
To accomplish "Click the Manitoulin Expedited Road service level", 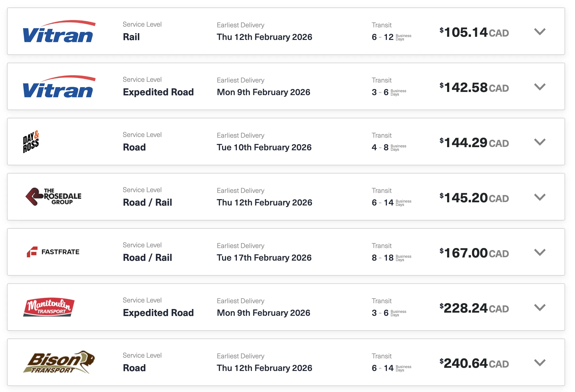I will [x=158, y=313].
